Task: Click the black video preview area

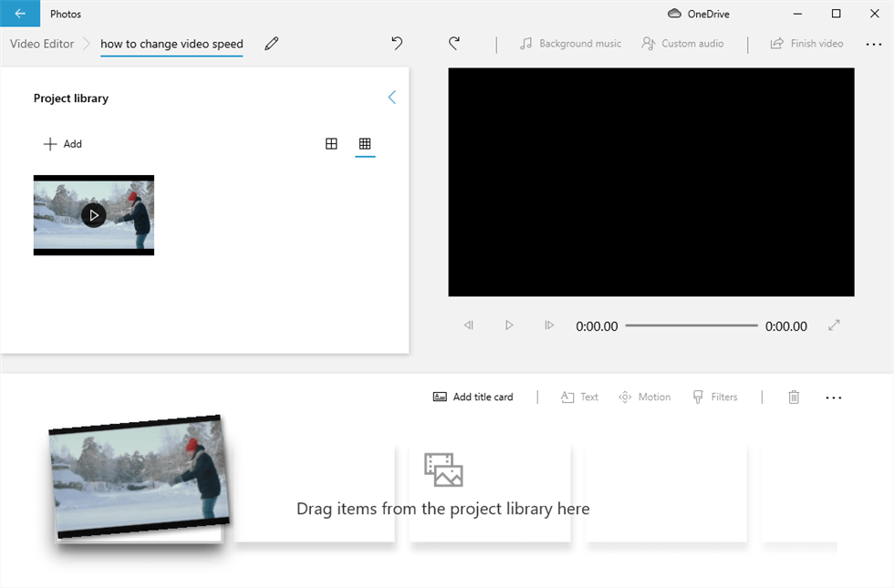Action: pyautogui.click(x=651, y=182)
